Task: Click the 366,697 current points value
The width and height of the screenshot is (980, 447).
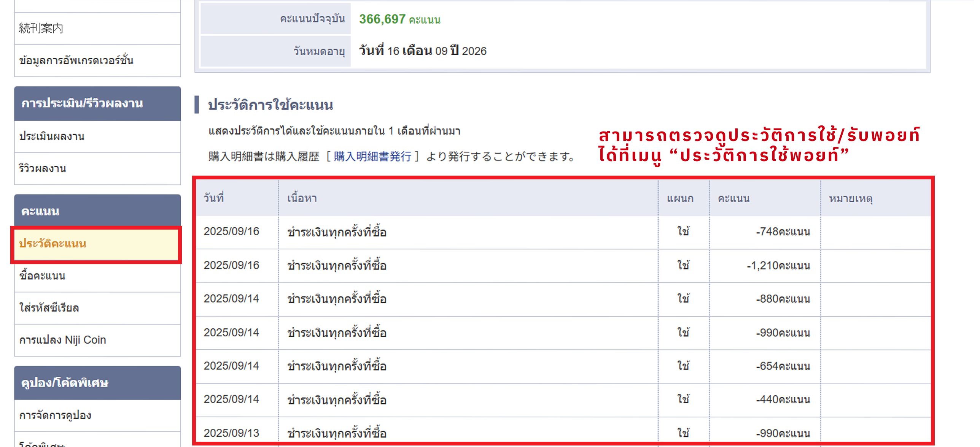Action: (382, 19)
